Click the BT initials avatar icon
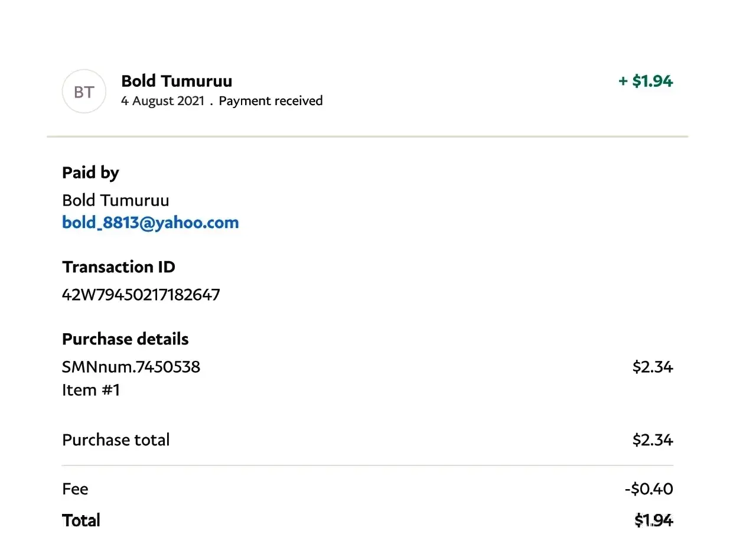The width and height of the screenshot is (733, 560). [84, 92]
